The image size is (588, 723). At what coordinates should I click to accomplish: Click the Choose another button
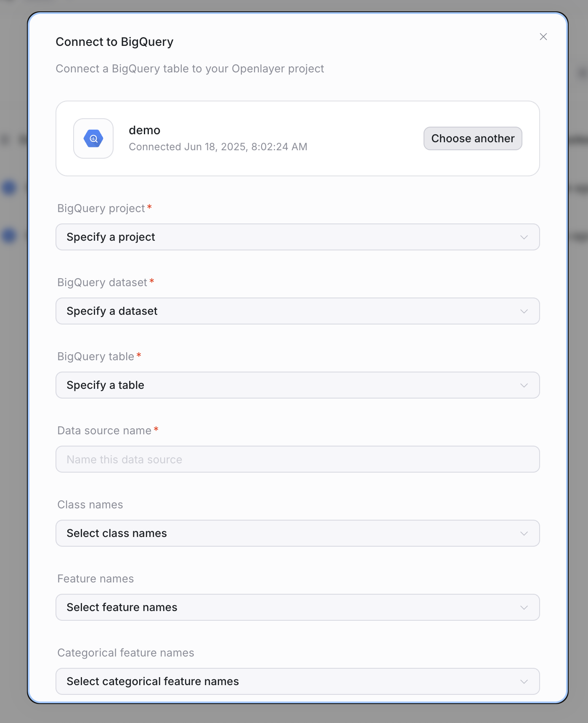click(x=472, y=138)
